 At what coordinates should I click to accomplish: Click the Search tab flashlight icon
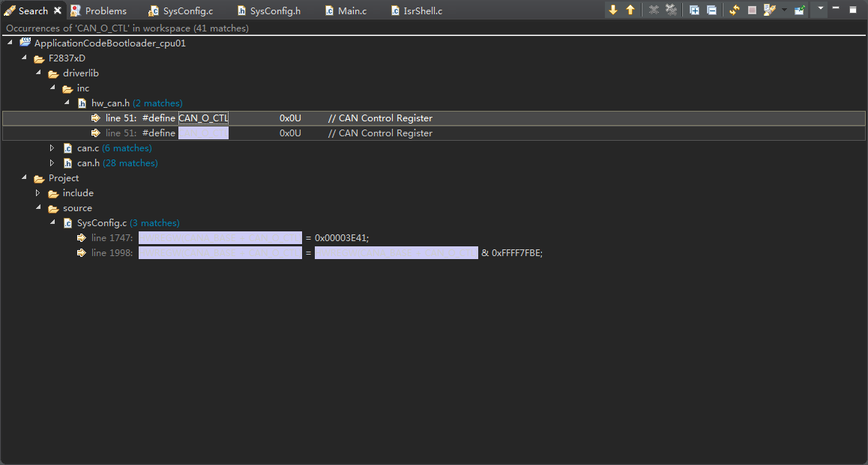coord(10,10)
